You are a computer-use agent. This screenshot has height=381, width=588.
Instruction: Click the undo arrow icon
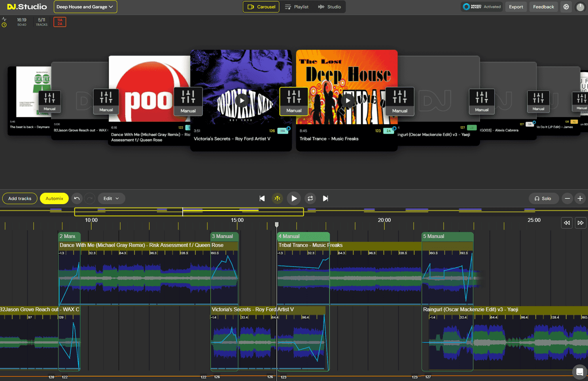(x=77, y=198)
